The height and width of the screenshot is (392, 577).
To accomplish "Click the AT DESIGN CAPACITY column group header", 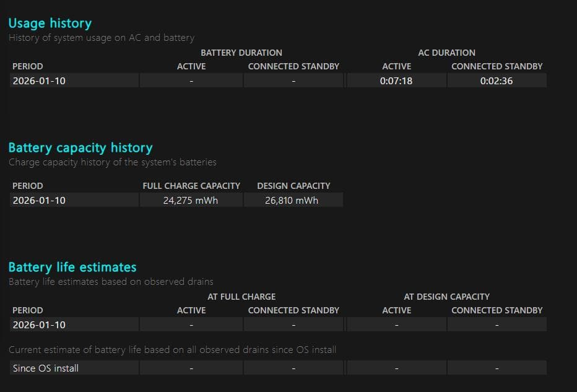I will tap(446, 297).
